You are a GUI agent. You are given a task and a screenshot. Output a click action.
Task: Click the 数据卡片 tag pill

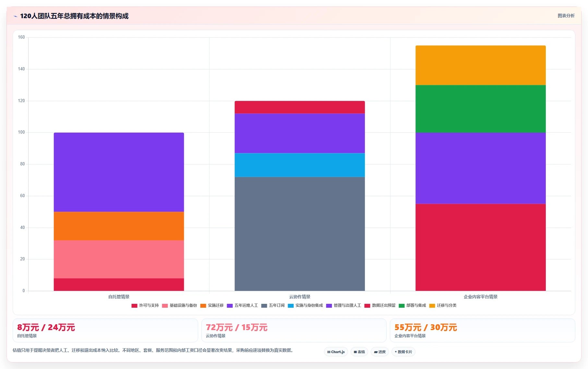403,352
